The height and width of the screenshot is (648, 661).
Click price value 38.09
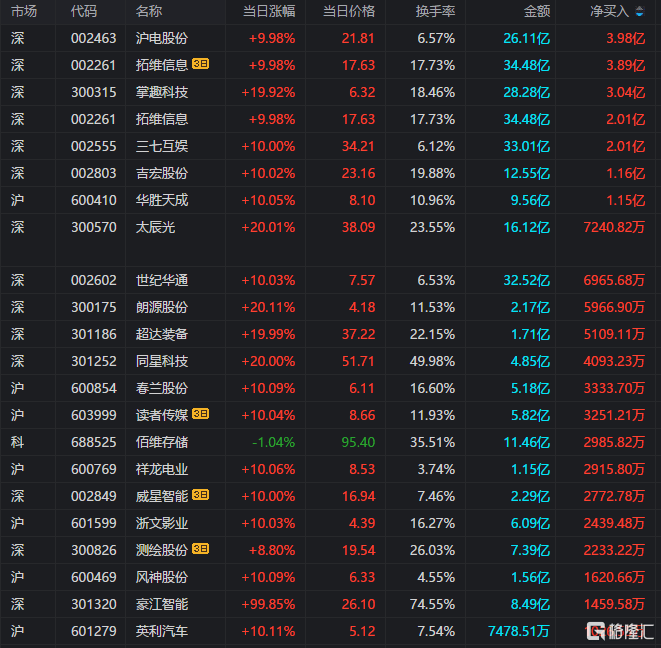point(358,227)
